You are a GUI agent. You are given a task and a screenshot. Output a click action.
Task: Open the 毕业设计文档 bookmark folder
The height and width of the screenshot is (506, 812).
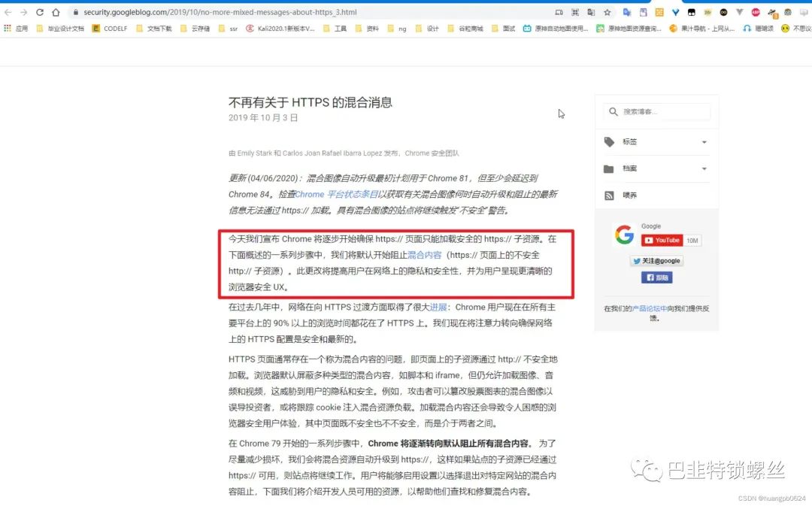[x=60, y=29]
